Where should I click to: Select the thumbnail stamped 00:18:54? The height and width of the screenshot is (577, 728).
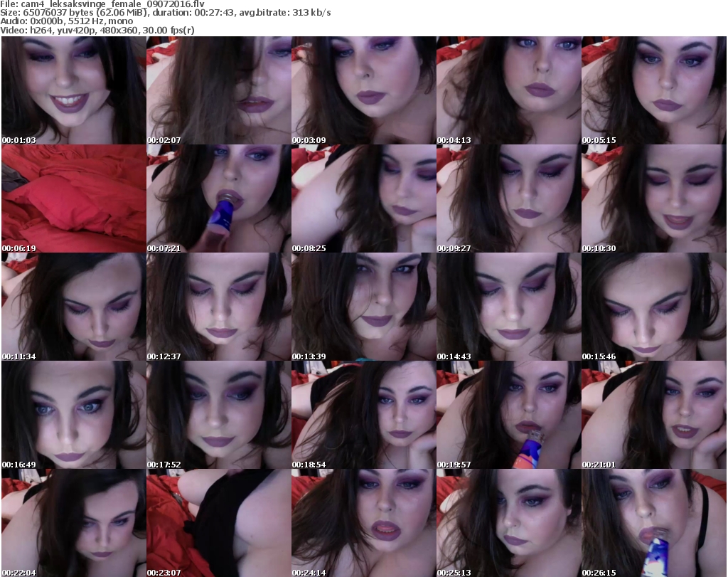coord(363,415)
